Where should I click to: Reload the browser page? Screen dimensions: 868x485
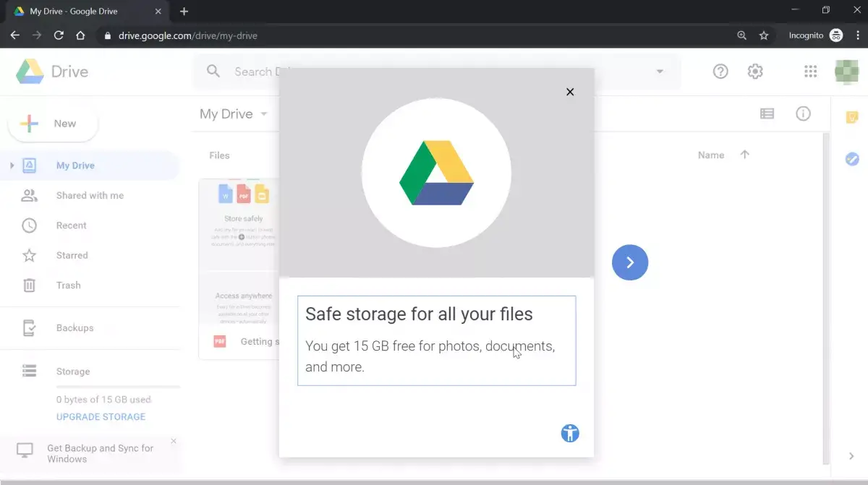click(x=59, y=35)
